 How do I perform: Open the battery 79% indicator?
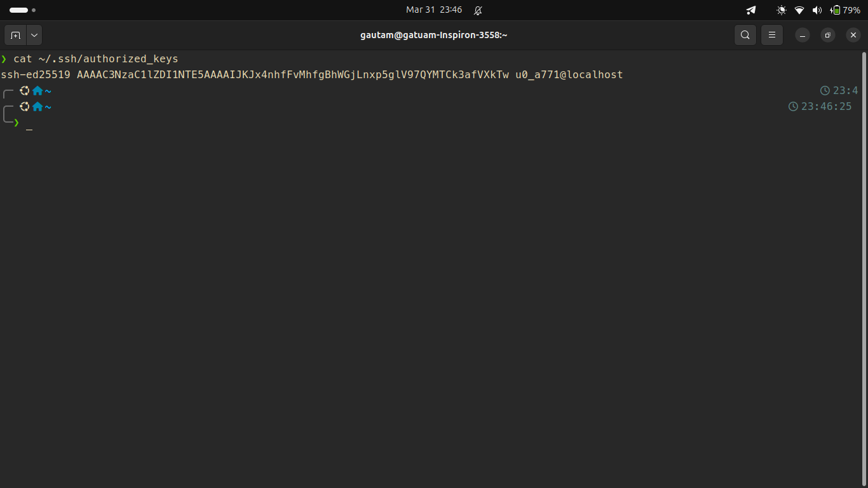[x=845, y=10]
